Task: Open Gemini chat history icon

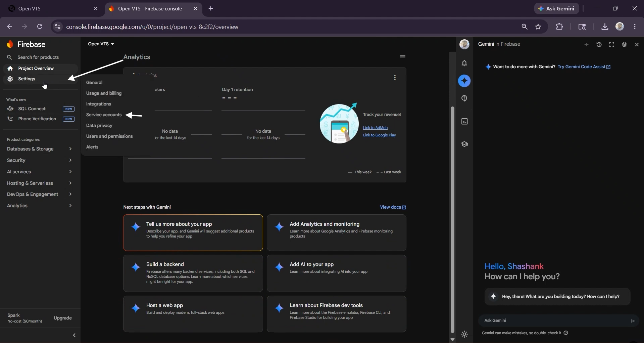Action: click(599, 45)
